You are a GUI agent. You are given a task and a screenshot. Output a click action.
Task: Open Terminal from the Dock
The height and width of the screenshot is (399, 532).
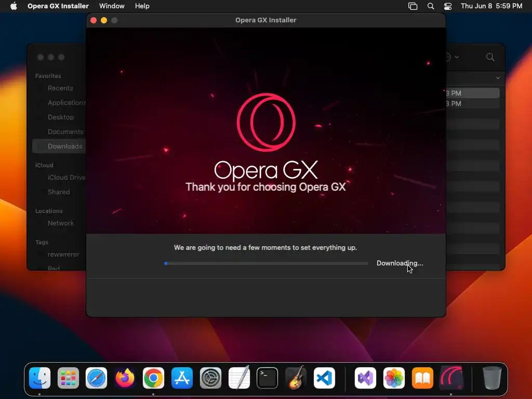coord(268,378)
